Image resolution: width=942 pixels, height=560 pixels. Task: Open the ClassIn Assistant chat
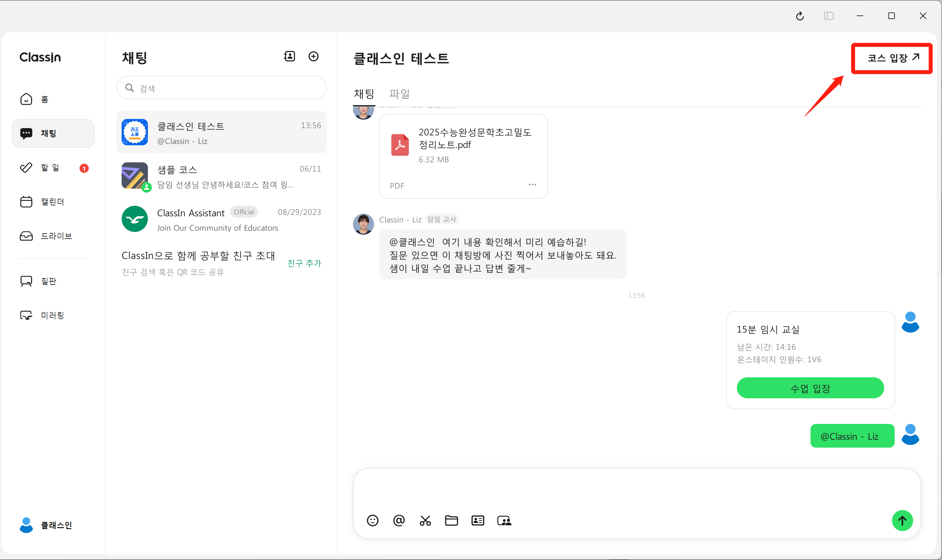coord(222,219)
